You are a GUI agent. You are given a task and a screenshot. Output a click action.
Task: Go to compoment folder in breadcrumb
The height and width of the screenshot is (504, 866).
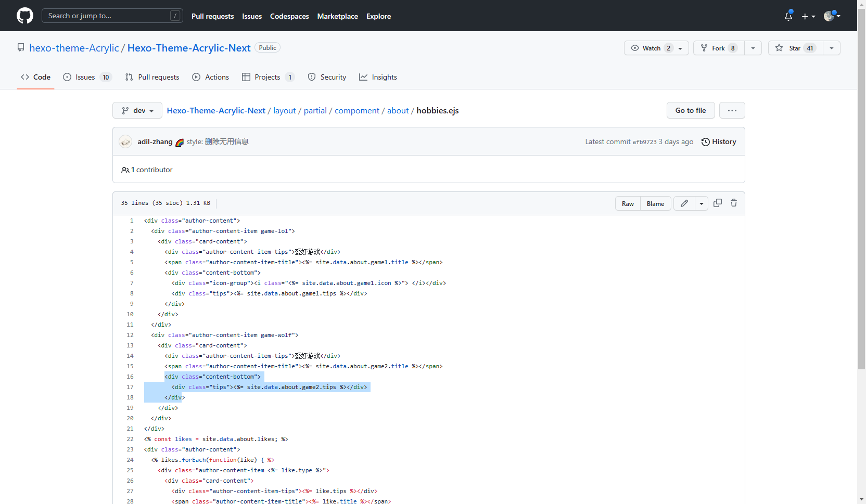point(357,110)
